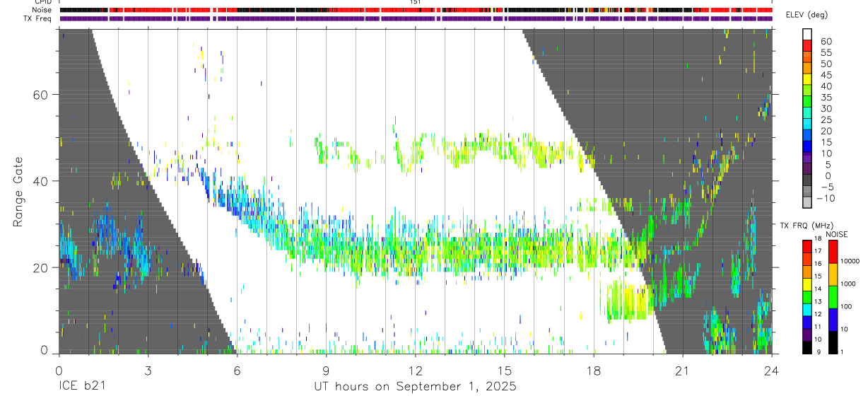Click the Noise color strip above the plot
Image resolution: width=868 pixels, height=401 pixels.
pyautogui.click(x=416, y=11)
